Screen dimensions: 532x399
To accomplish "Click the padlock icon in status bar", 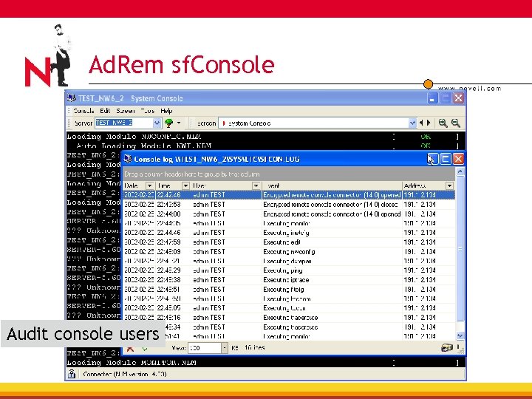I will pos(72,374).
